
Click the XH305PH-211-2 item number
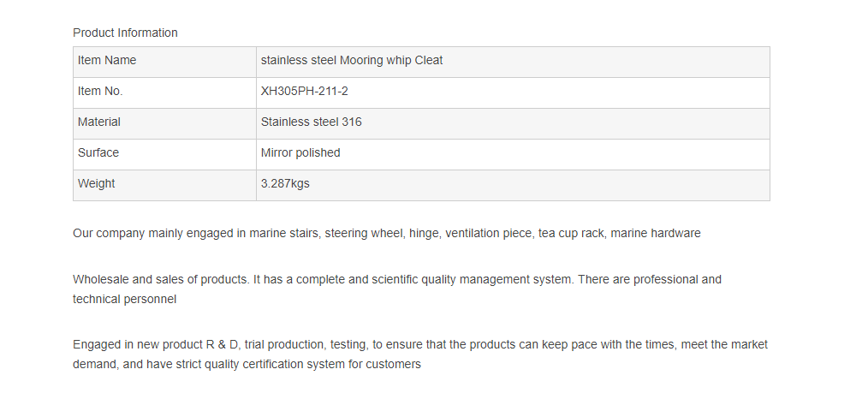[x=304, y=91]
